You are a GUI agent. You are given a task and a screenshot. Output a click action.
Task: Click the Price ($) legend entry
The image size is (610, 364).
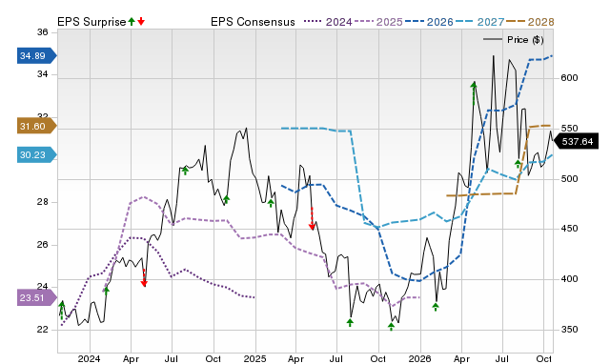514,40
